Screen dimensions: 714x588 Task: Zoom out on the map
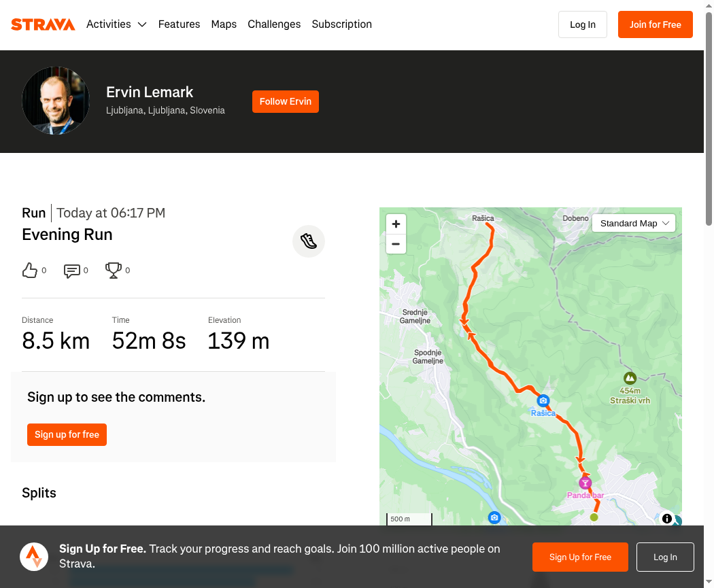[x=396, y=244]
